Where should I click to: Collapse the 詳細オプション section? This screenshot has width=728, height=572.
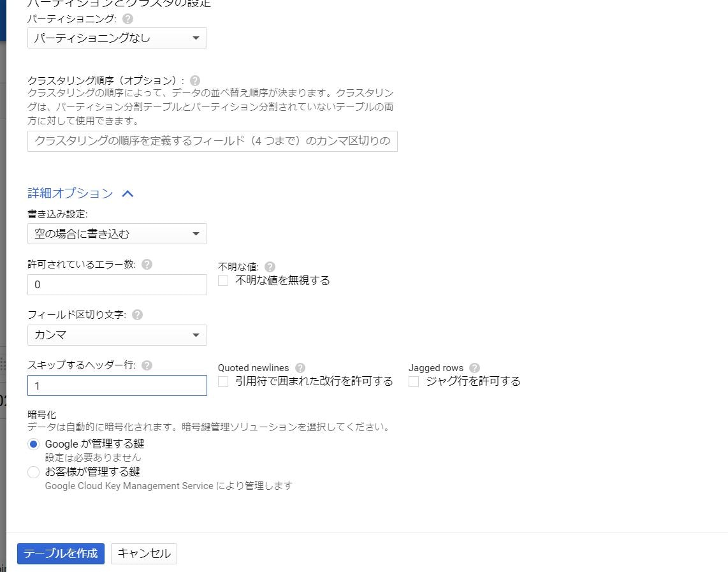127,193
